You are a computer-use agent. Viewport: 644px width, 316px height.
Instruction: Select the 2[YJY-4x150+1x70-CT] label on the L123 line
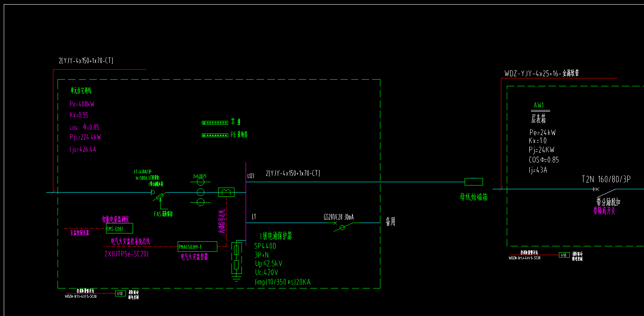click(293, 173)
